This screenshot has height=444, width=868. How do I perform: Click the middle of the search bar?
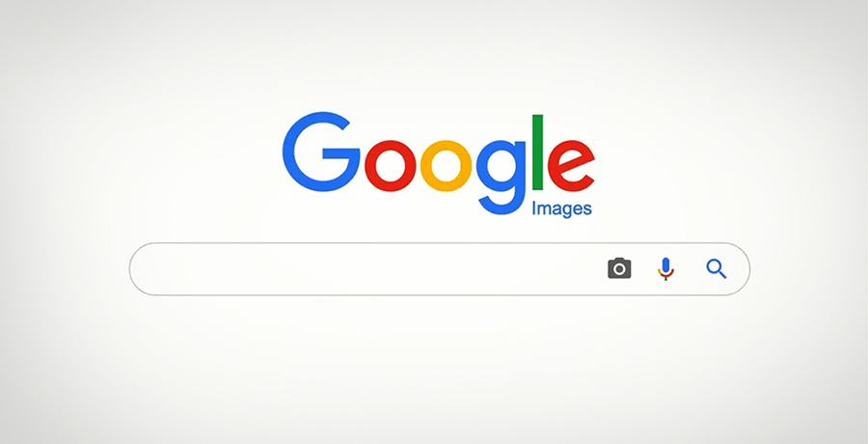click(x=440, y=269)
